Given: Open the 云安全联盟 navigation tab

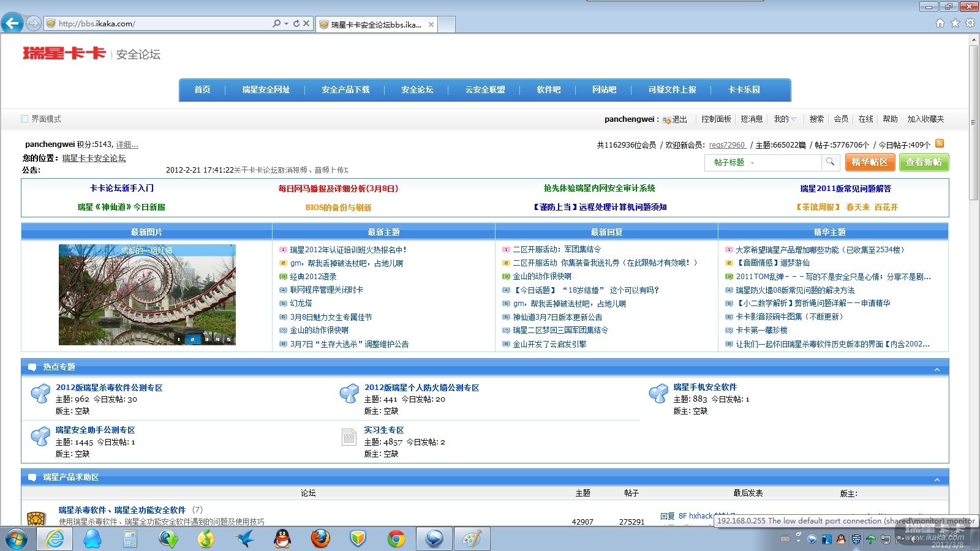Looking at the screenshot, I should pyautogui.click(x=484, y=90).
